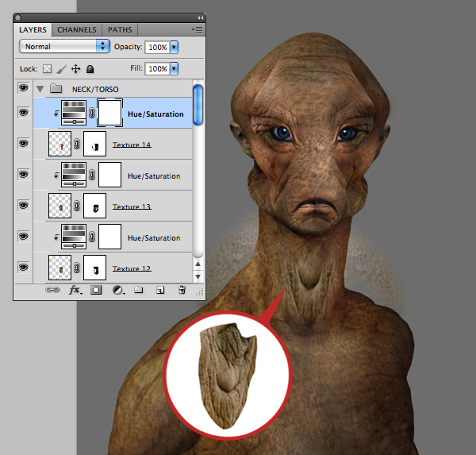Lock transparent pixels icon
The height and width of the screenshot is (455, 476).
click(x=47, y=69)
